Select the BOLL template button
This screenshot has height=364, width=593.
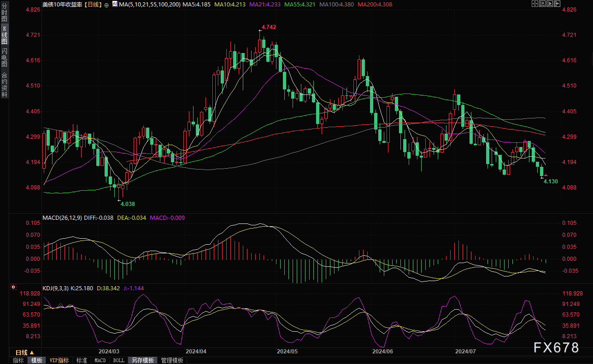118,360
